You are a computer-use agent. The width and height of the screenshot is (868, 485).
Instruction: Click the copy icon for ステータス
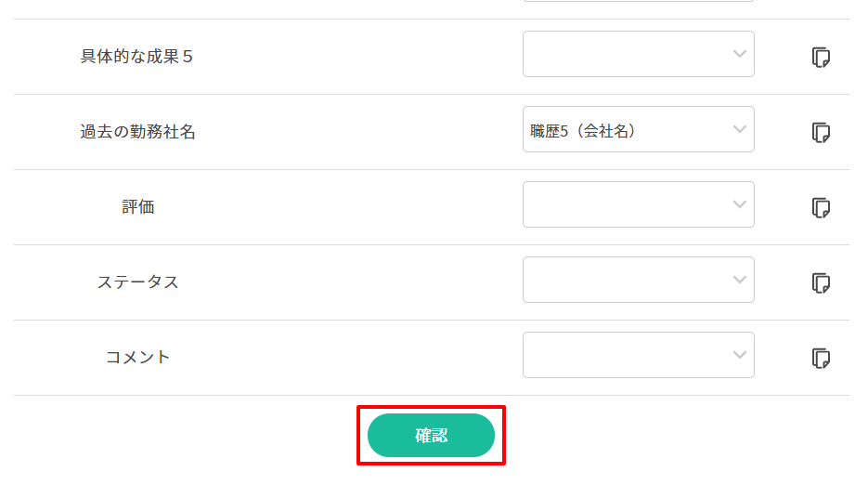pos(820,283)
